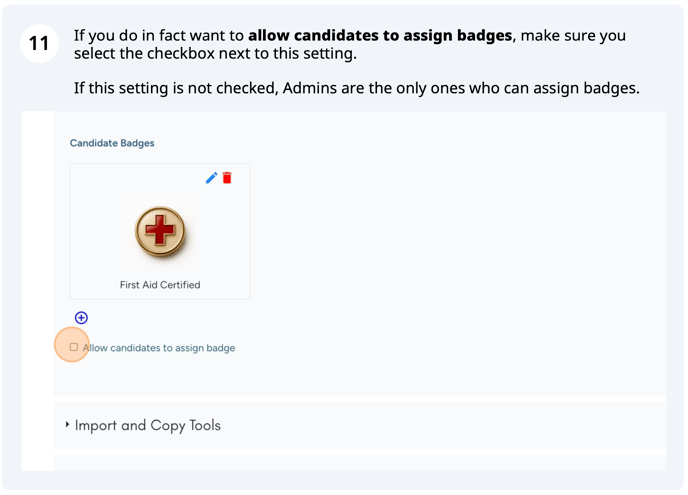Enable Allow candidates to assign badge checkbox
The height and width of the screenshot is (495, 688).
point(74,347)
